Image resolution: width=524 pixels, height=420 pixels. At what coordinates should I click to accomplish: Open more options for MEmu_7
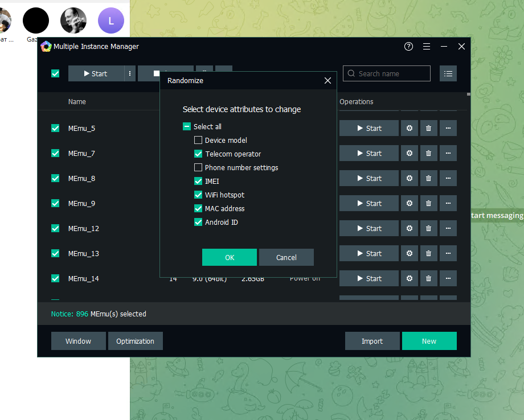[448, 153]
